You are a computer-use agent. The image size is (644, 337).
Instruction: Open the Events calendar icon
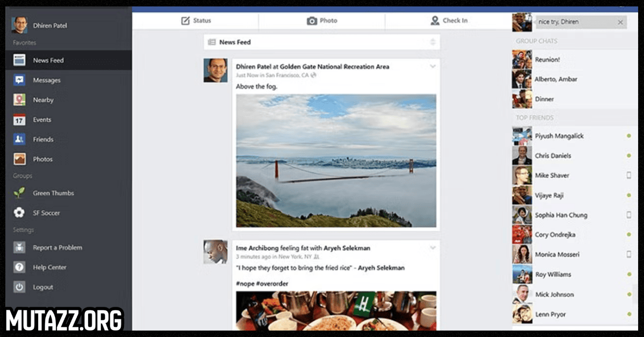pos(19,120)
